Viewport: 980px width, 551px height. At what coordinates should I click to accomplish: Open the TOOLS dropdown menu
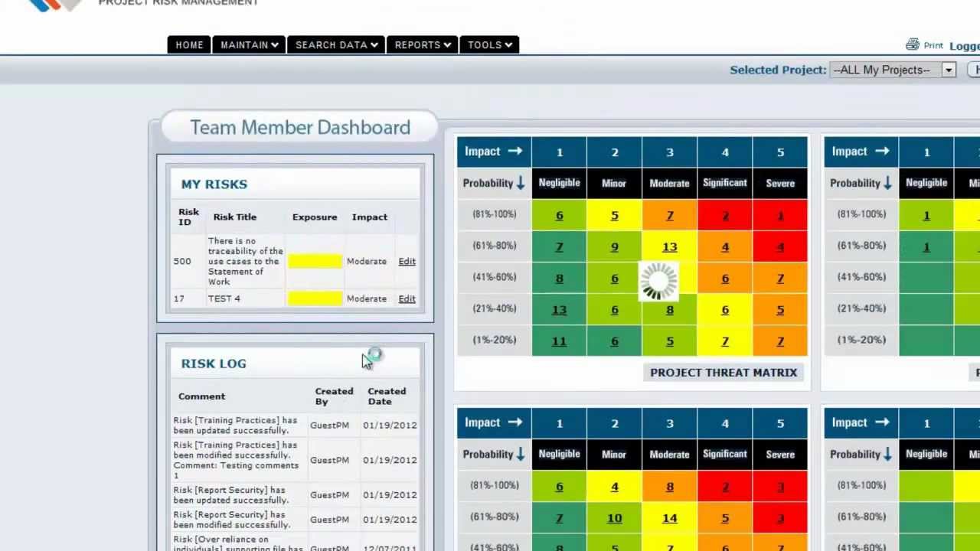tap(489, 44)
